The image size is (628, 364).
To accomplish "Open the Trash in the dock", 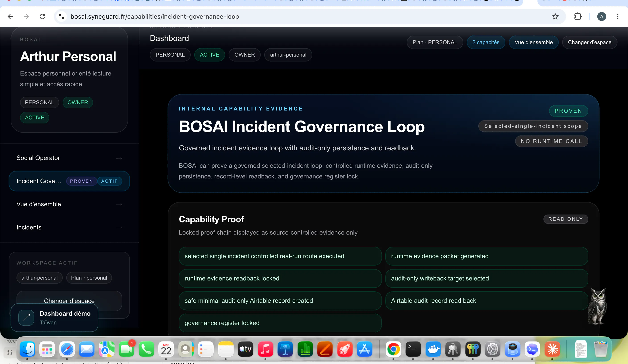I will click(x=601, y=349).
